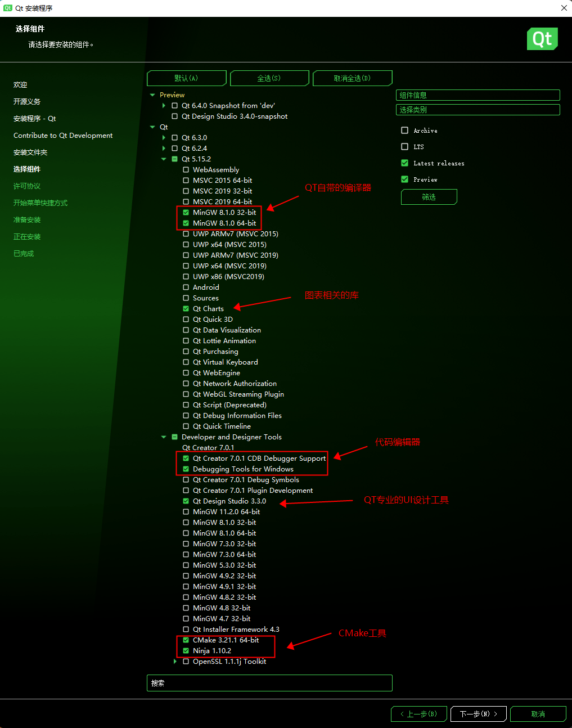Check Qt Data Visualization component
Image resolution: width=572 pixels, height=728 pixels.
[x=186, y=330]
